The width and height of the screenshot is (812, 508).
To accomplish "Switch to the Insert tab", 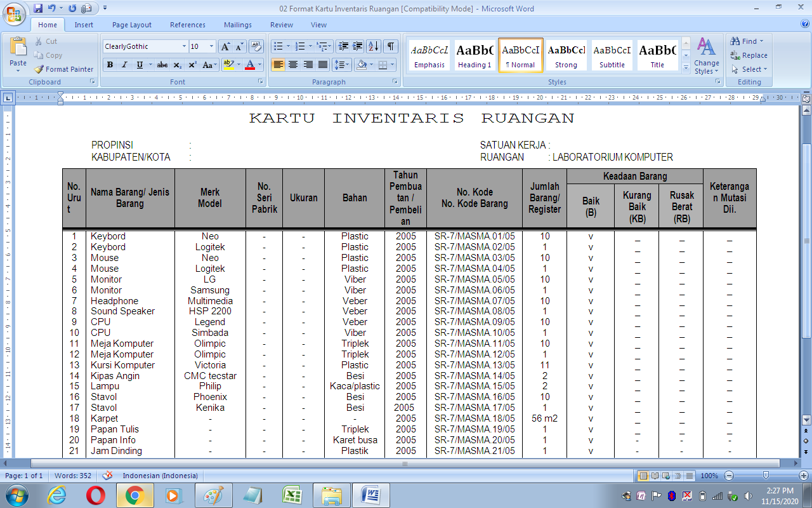I will [84, 25].
